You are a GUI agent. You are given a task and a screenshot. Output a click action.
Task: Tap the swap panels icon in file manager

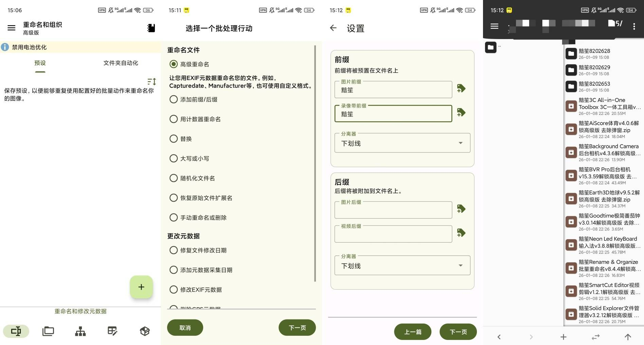(x=596, y=337)
